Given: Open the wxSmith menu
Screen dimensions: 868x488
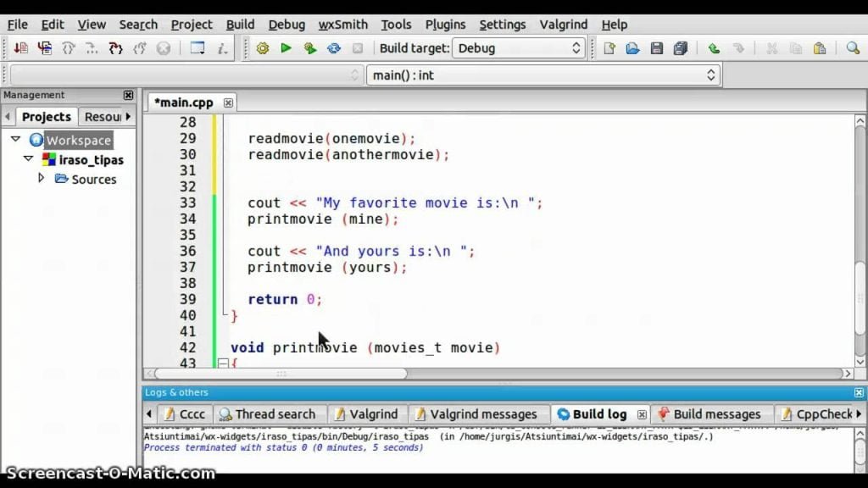Looking at the screenshot, I should (342, 25).
